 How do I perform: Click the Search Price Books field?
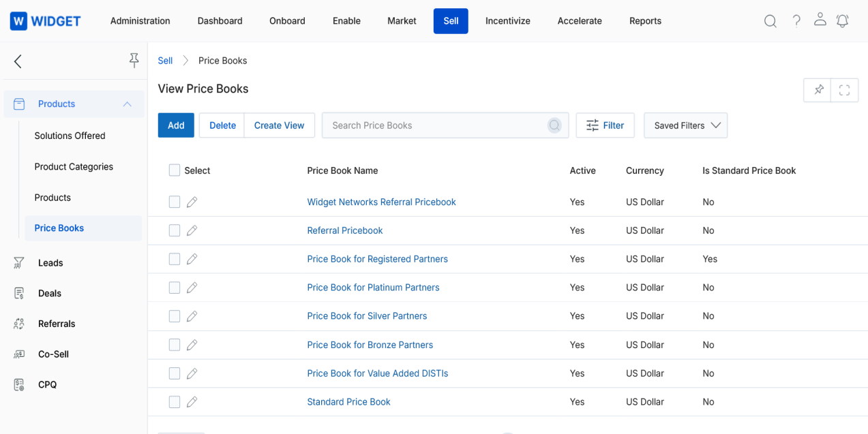tap(445, 125)
